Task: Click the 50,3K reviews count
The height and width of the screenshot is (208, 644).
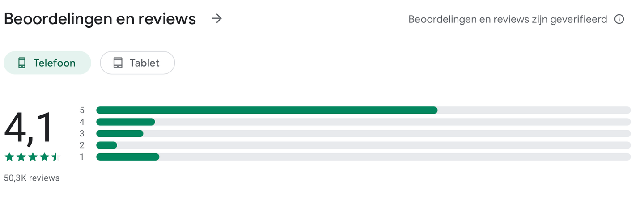Action: click(32, 178)
